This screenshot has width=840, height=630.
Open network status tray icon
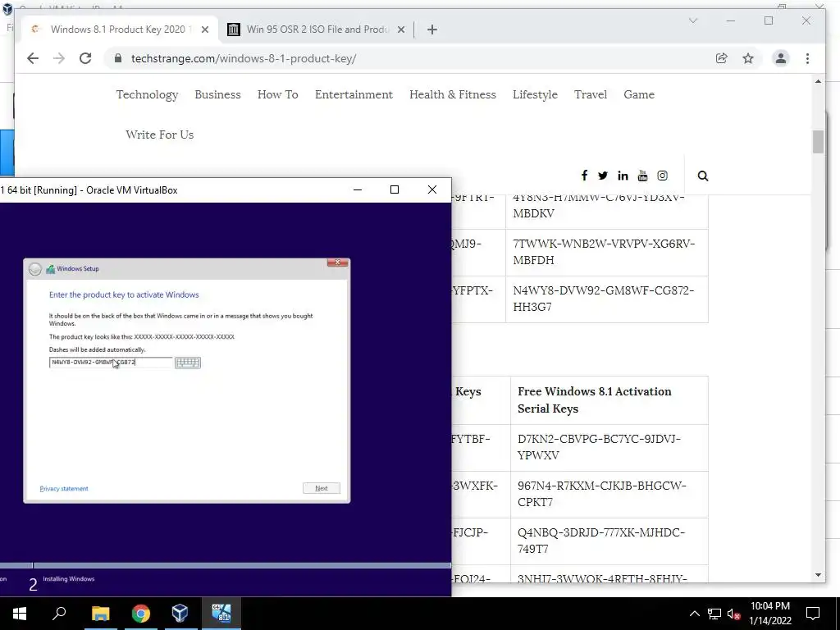tap(714, 614)
